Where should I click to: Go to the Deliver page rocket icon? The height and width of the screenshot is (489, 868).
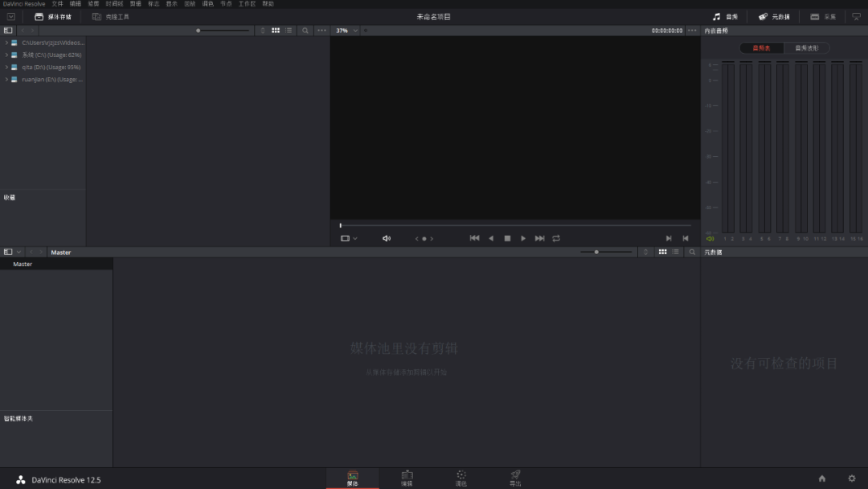point(515,479)
